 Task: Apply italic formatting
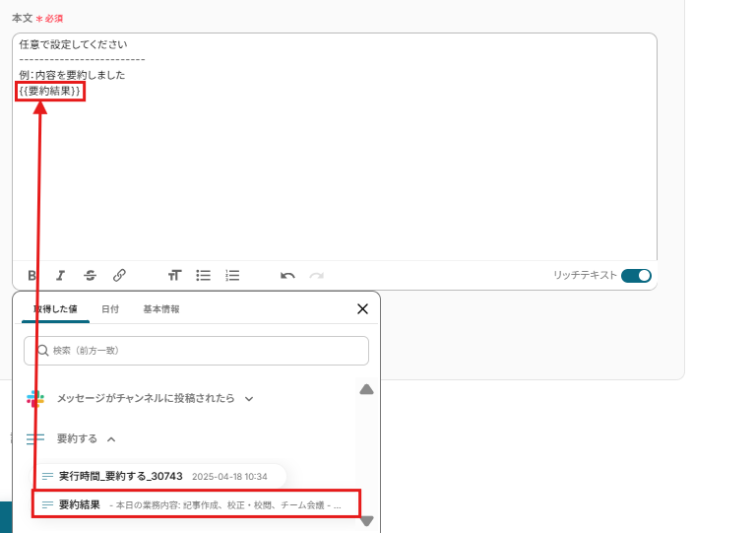(x=60, y=276)
